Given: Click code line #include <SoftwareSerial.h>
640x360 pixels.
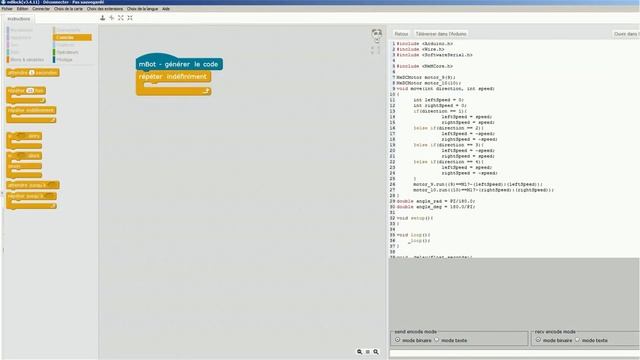Looking at the screenshot, I should point(434,55).
